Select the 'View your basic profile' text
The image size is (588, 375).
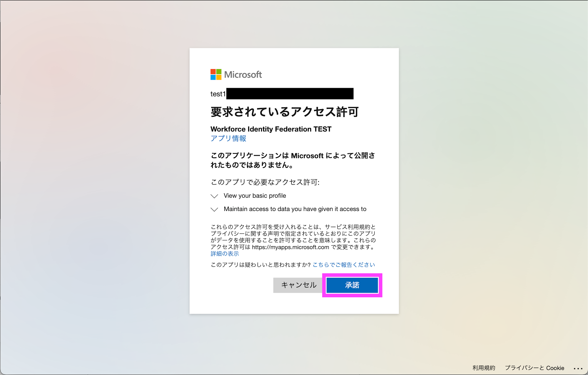pyautogui.click(x=255, y=196)
